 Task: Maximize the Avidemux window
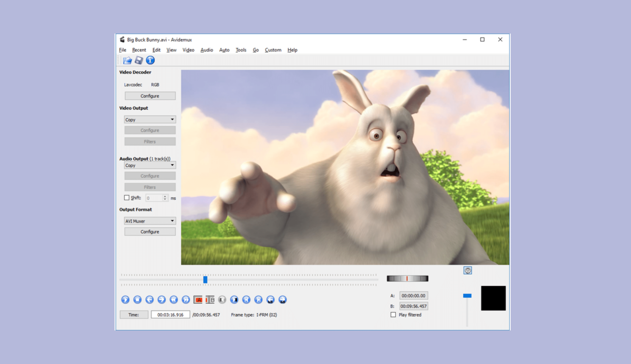(482, 39)
